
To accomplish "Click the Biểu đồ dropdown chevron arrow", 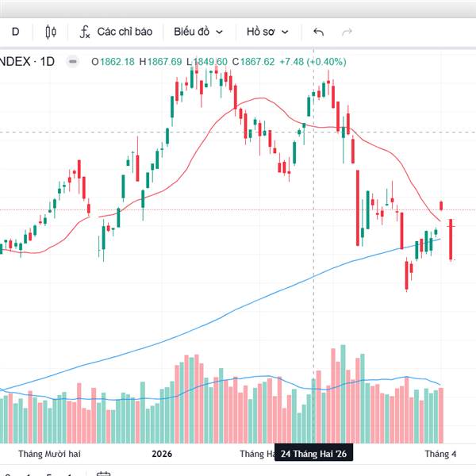I will (220, 33).
